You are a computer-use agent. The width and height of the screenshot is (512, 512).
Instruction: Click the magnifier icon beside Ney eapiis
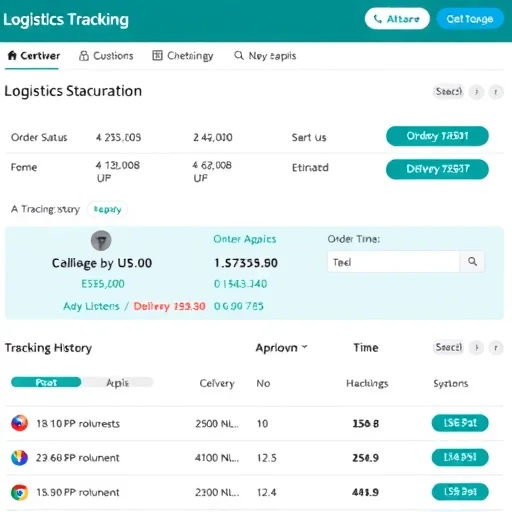(x=239, y=55)
